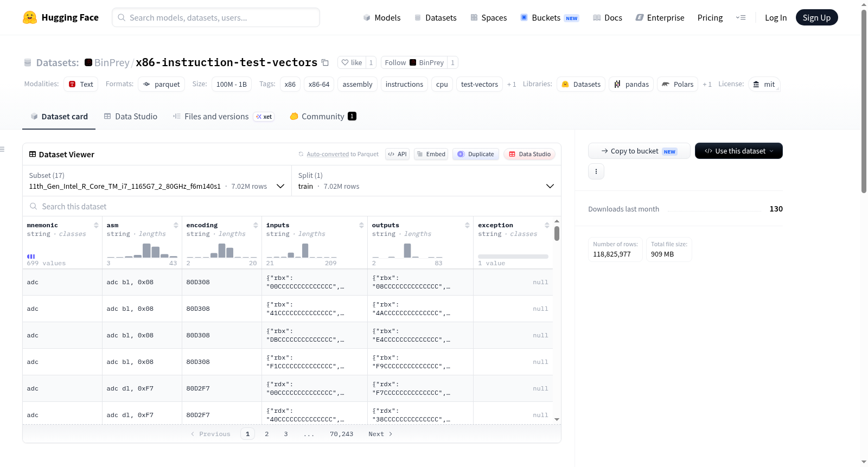Open the Spaces menu item
Viewport: 868px width, 467px height.
(x=488, y=17)
